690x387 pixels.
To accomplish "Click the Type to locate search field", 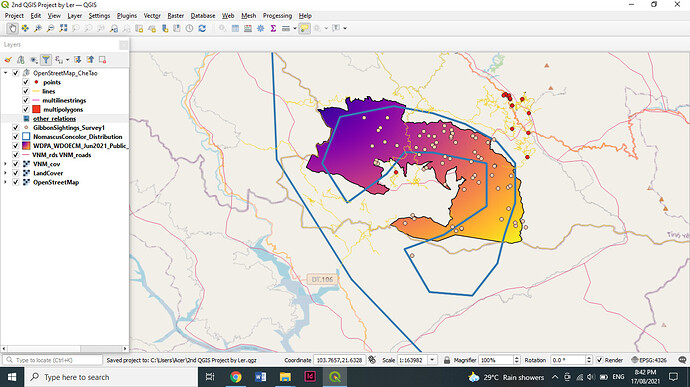I will [x=53, y=360].
